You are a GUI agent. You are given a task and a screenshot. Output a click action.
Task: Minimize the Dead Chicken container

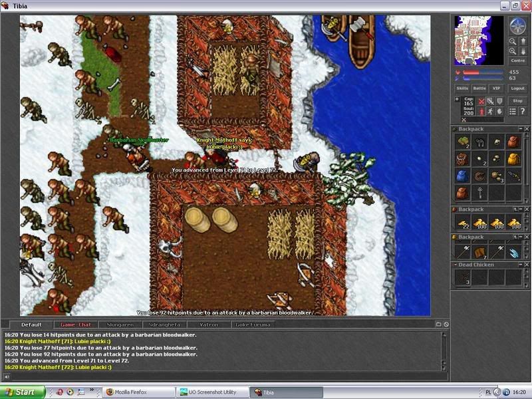(521, 264)
